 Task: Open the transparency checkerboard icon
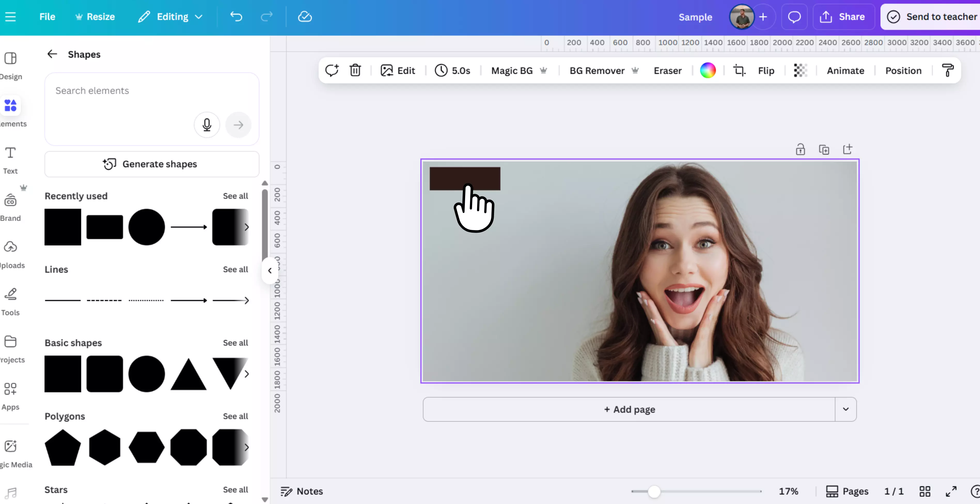pos(800,70)
